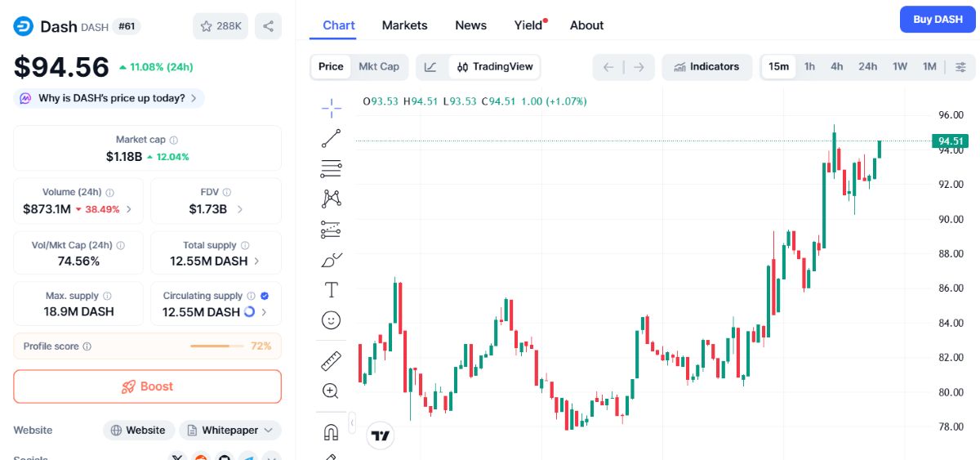Pick the Text annotation tool

coord(331,290)
